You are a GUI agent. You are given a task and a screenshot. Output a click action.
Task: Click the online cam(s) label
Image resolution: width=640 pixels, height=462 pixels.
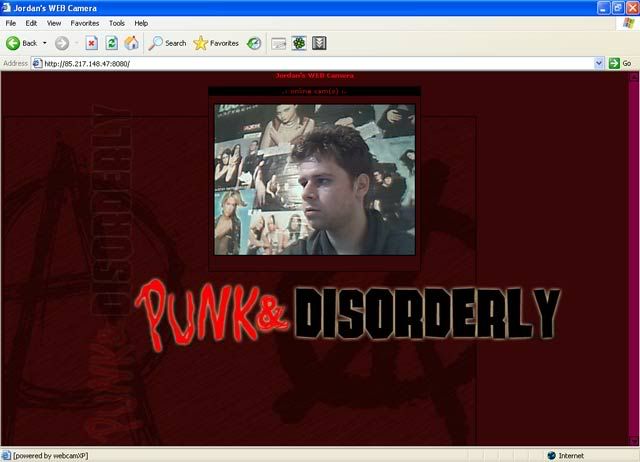click(x=314, y=91)
